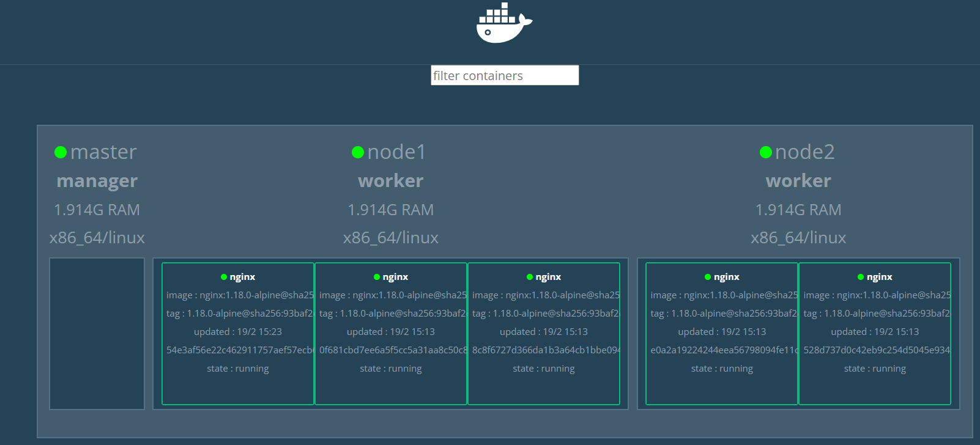Image resolution: width=980 pixels, height=445 pixels.
Task: Click the nginx title of container e0a2a192
Action: click(x=727, y=277)
